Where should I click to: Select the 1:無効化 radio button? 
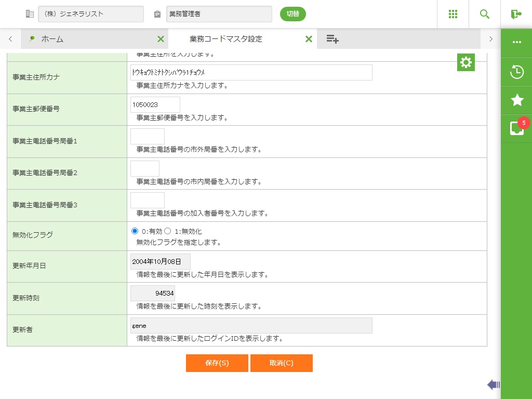[x=168, y=231]
